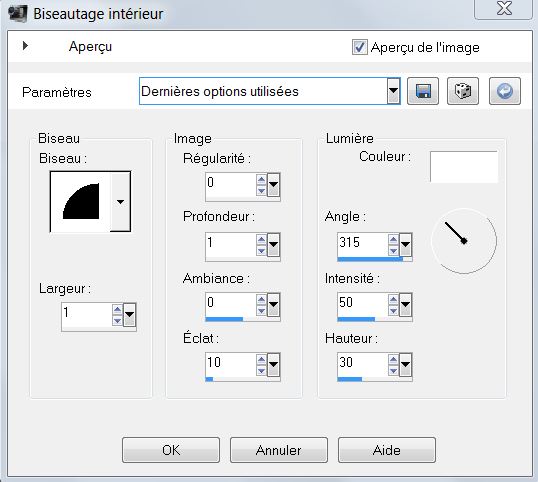The width and height of the screenshot is (538, 482).
Task: Increase Angle value with up arrow
Action: (x=394, y=239)
